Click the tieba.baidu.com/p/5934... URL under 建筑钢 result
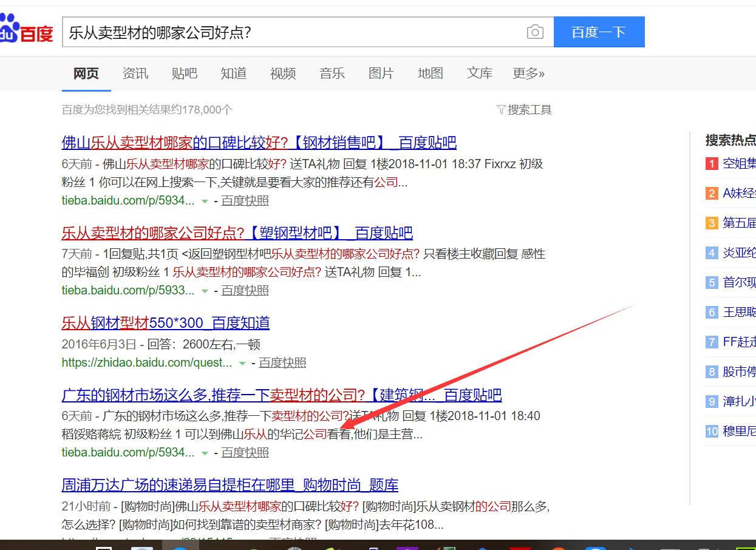756x550 pixels. [x=128, y=453]
